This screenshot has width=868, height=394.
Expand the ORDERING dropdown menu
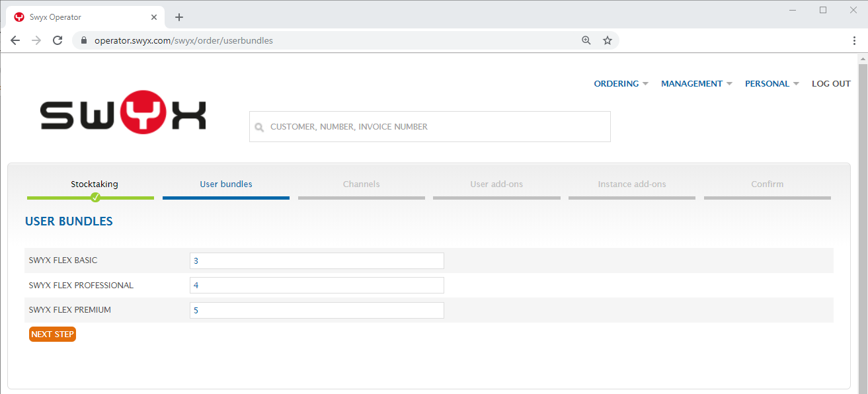[621, 84]
